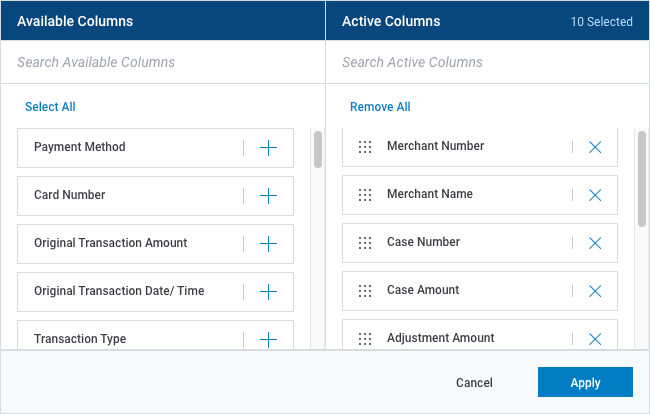
Task: Click drag handle beside Case Number
Action: point(365,243)
